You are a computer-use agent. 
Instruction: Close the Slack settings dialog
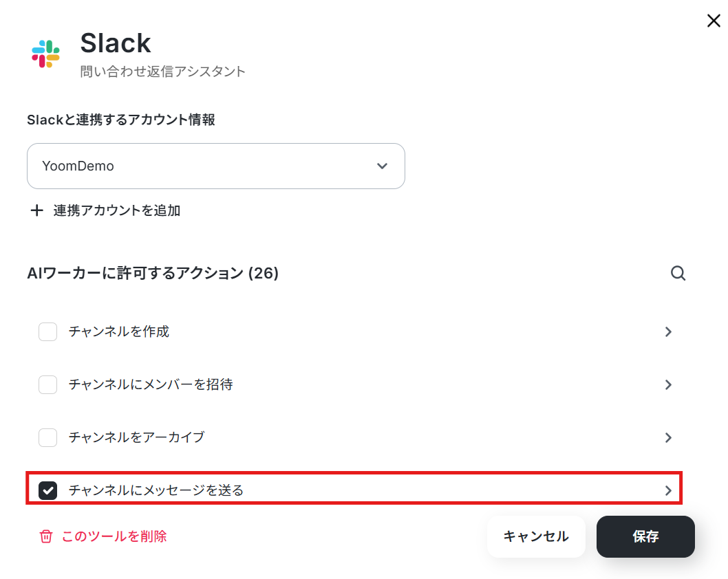point(714,21)
